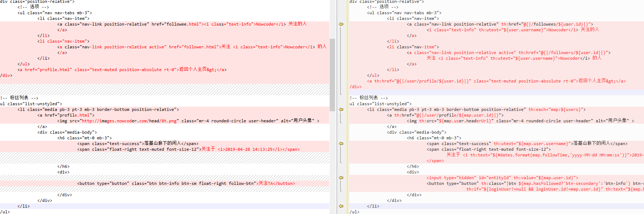Click the #dates.format(map.followTime line
Viewport: 644px width, 214px height.
(x=545, y=155)
